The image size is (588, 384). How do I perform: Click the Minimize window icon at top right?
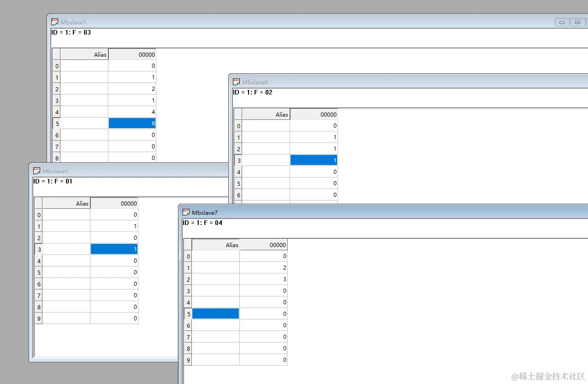(x=561, y=22)
